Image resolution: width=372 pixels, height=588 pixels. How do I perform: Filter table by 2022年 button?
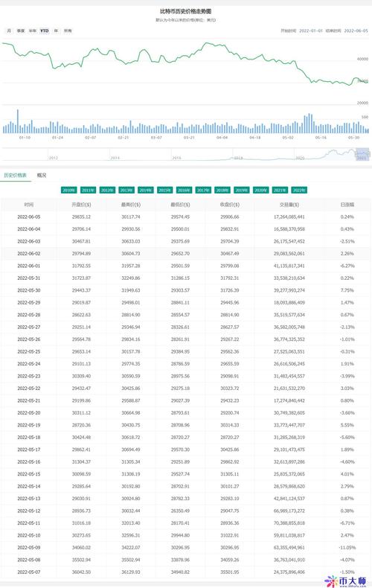299,190
